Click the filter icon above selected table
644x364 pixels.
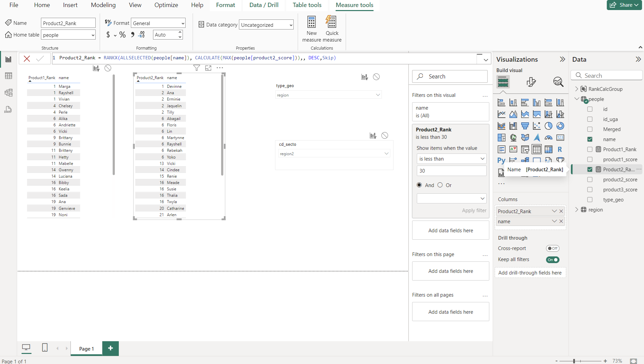point(197,68)
